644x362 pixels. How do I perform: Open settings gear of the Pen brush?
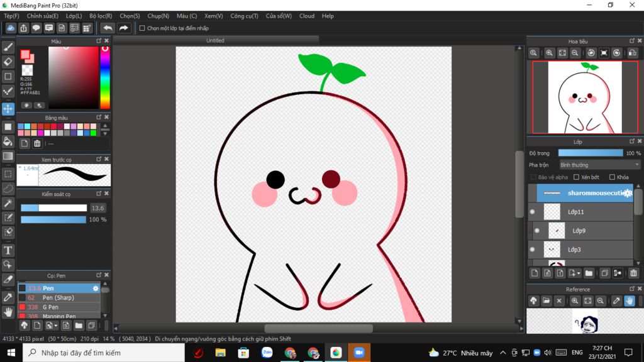point(96,288)
